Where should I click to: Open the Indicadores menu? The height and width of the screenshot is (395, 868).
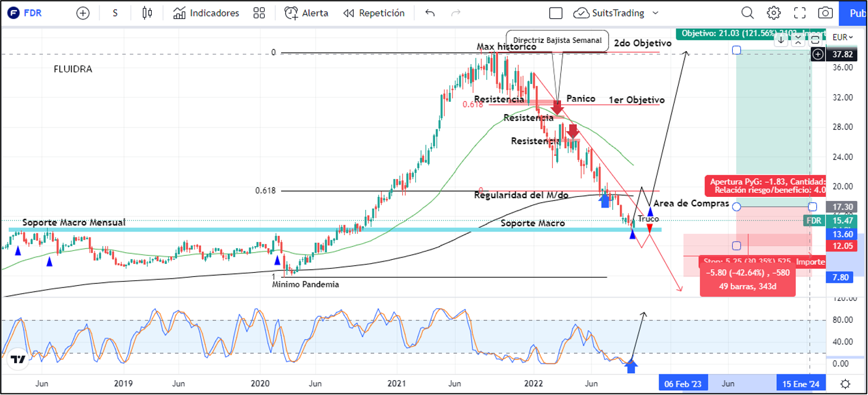pos(206,13)
